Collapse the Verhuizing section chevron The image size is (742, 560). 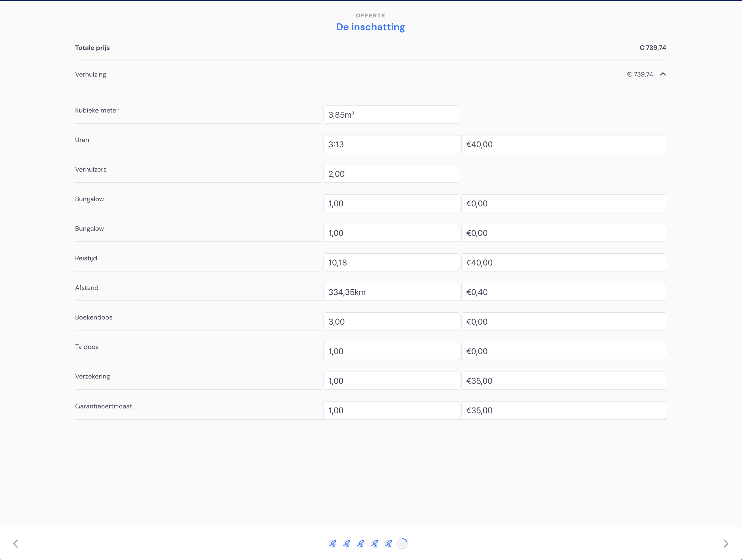(x=663, y=74)
